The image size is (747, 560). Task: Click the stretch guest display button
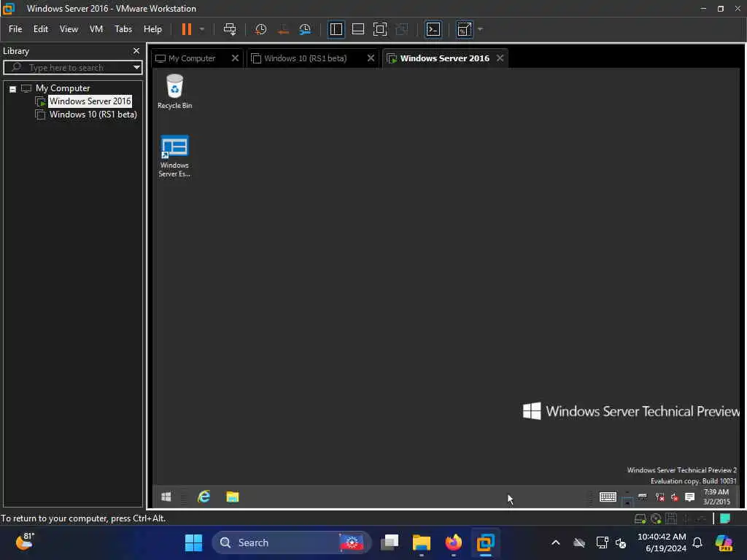point(464,29)
